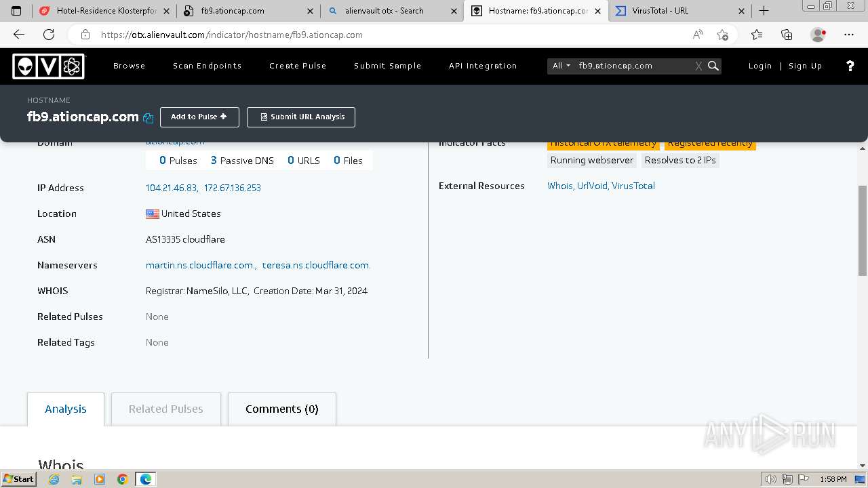Click the 0 Files count
Viewport: 868px width, 488px height.
pyautogui.click(x=348, y=161)
